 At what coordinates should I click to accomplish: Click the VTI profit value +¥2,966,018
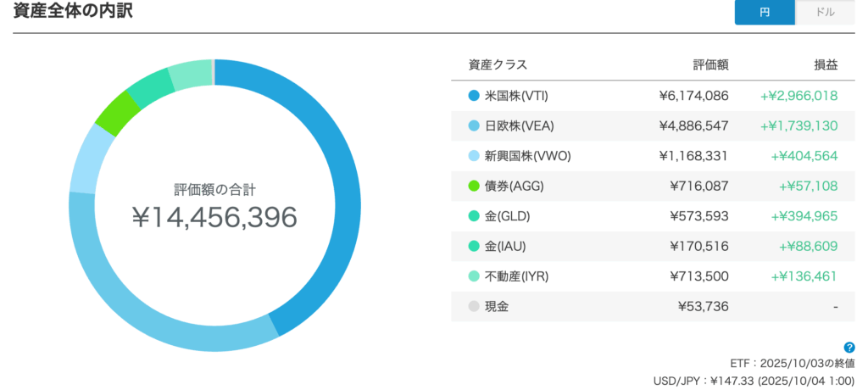tap(798, 96)
